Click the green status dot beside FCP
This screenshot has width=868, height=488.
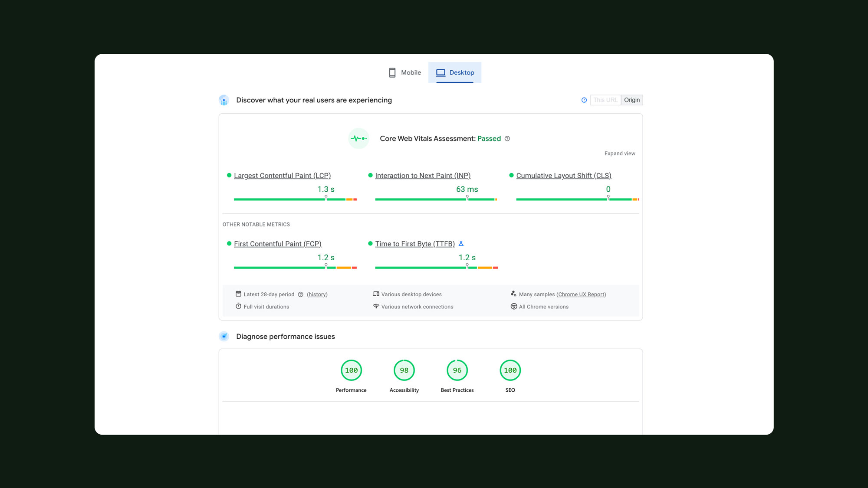click(x=229, y=244)
